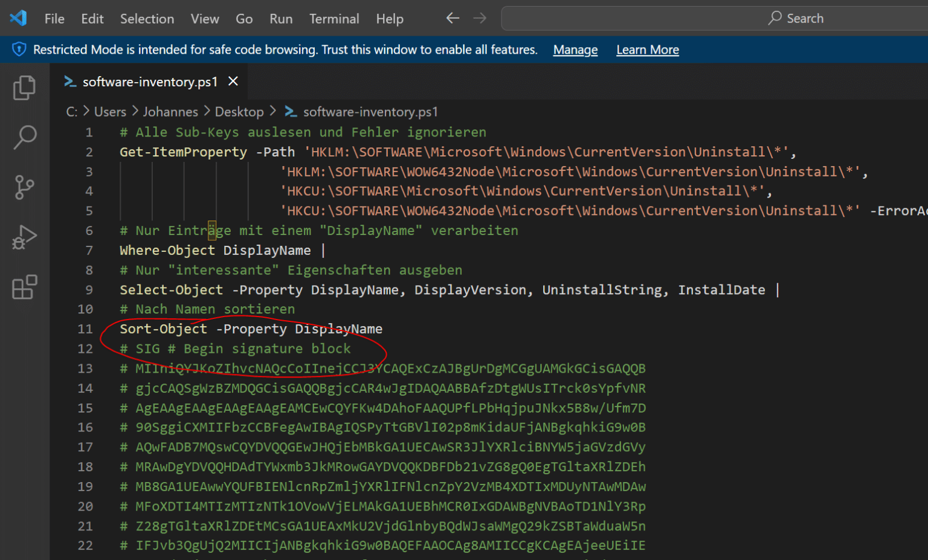Open the Johannes breadcrumb dropdown

pyautogui.click(x=170, y=112)
